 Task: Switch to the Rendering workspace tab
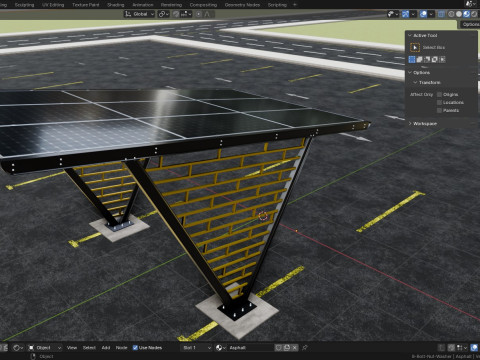(171, 5)
